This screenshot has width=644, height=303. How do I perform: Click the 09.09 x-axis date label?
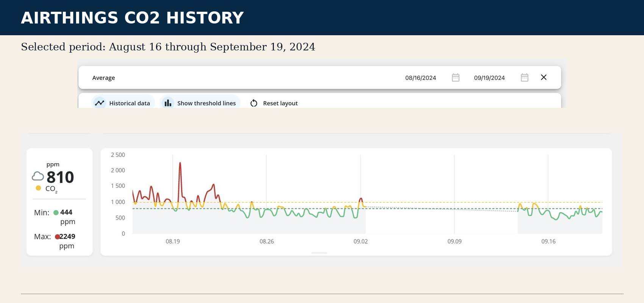455,241
